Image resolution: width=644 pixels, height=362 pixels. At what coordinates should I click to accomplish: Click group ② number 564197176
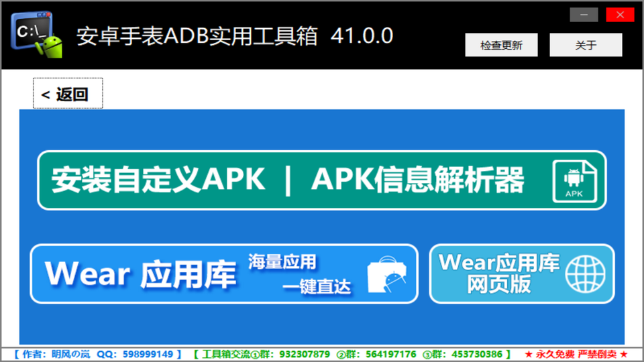[x=390, y=354]
